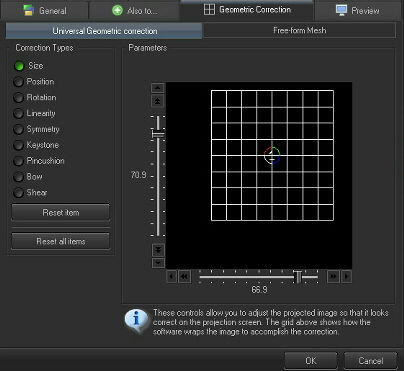Click the grid icon on Geometric Correction tab
The width and height of the screenshot is (404, 371).
[x=209, y=9]
